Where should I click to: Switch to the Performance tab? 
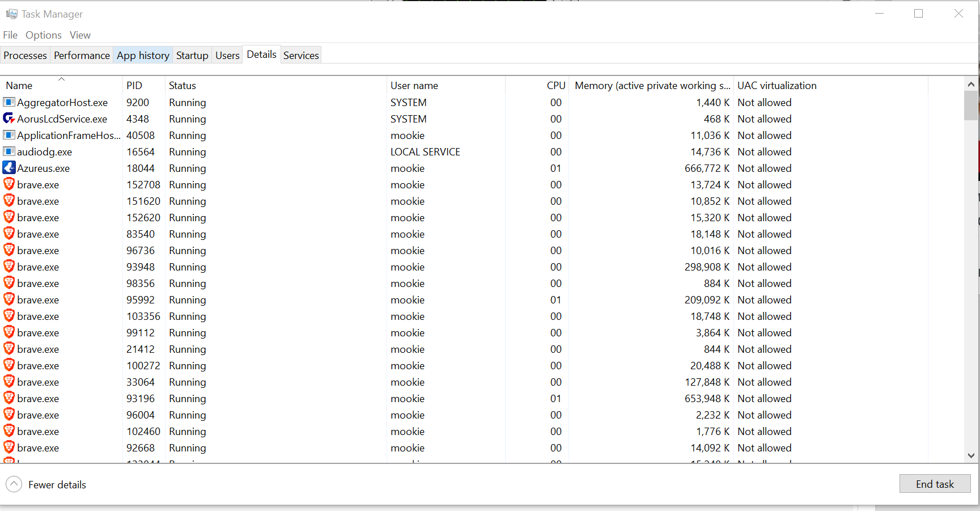tap(82, 55)
